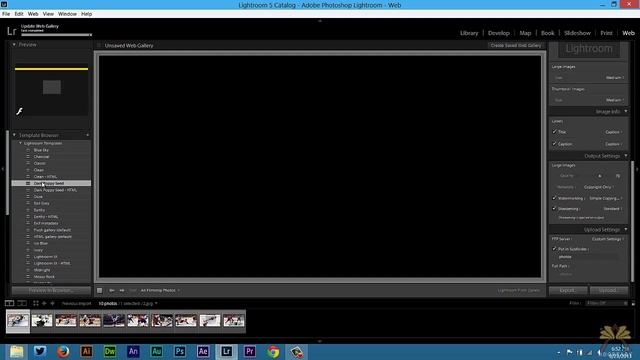Open Large Images size Medium dropdown
Viewport: 640px width, 360px height.
[x=615, y=78]
